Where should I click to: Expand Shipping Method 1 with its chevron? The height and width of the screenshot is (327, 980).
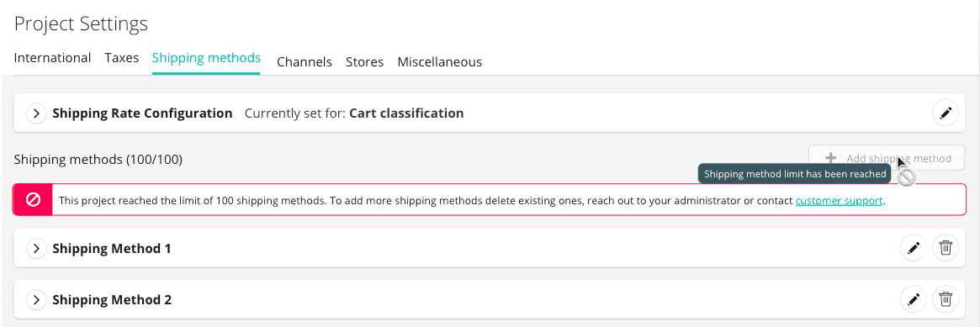pos(36,248)
